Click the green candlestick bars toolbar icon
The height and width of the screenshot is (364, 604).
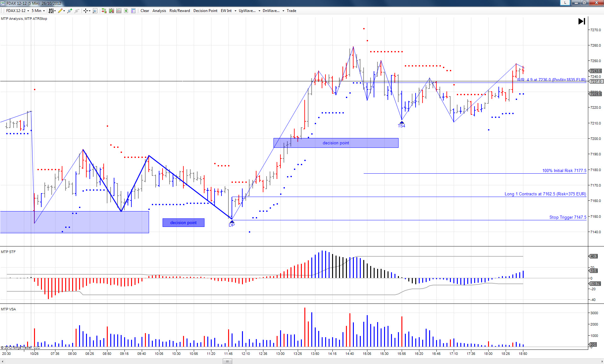coord(112,11)
